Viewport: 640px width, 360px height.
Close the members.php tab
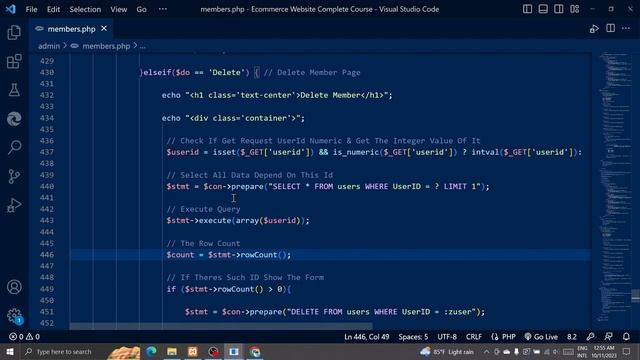click(104, 29)
